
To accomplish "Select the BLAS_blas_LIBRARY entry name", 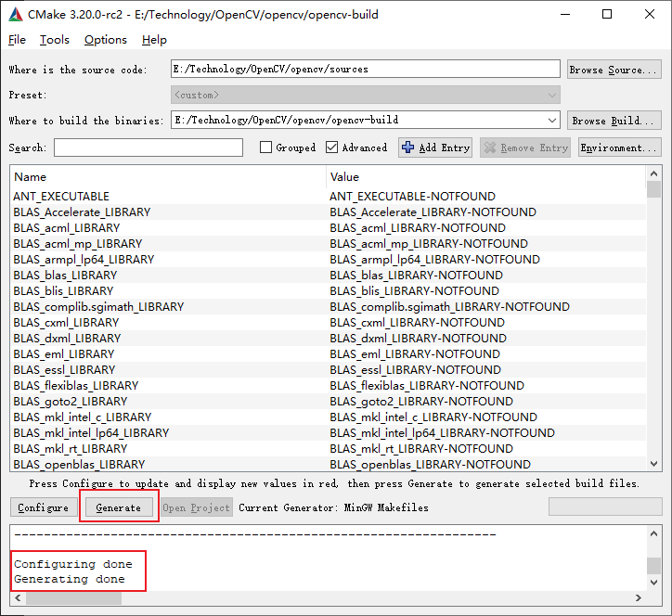I will (x=65, y=275).
